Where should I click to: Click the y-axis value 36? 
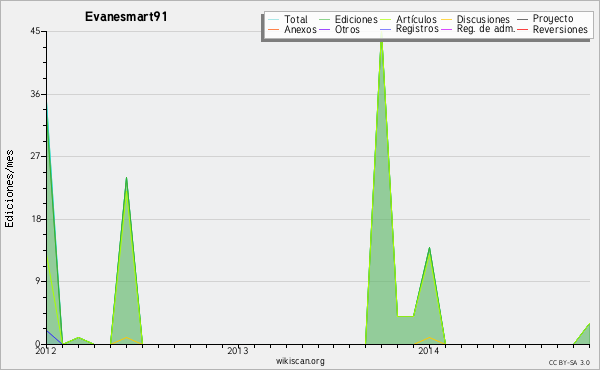[x=35, y=94]
